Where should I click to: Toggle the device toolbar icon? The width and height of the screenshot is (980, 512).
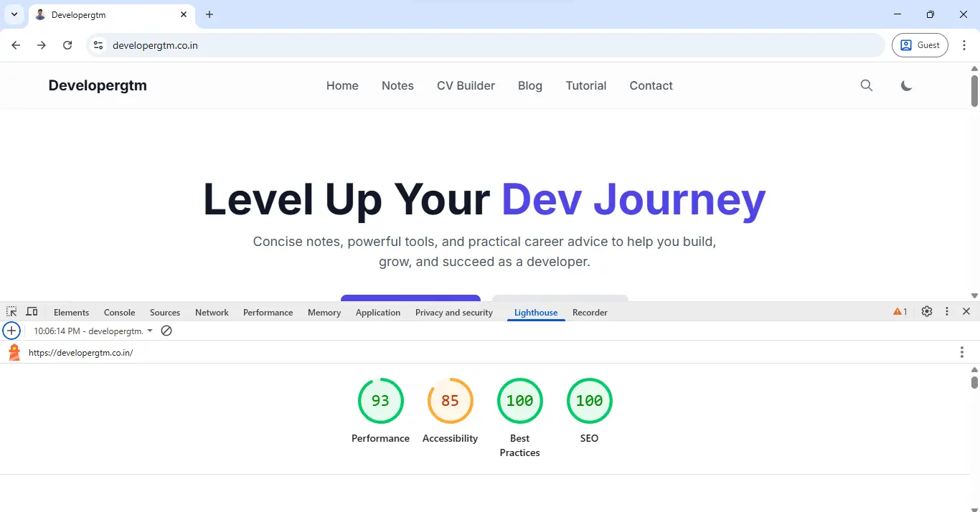pos(32,312)
